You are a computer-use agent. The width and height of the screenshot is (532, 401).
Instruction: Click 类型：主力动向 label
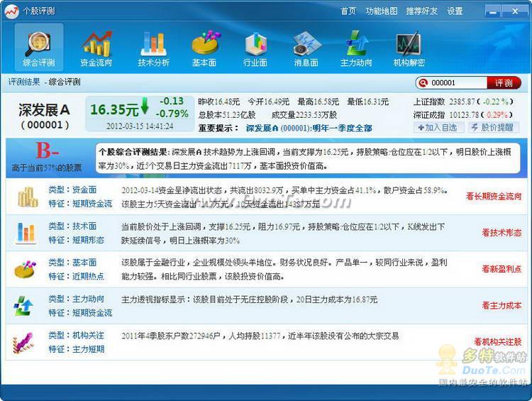[77, 299]
